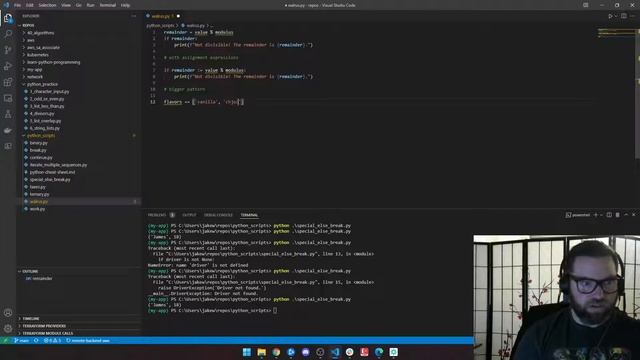Open python-cheat-sheet.md file

pos(52,172)
